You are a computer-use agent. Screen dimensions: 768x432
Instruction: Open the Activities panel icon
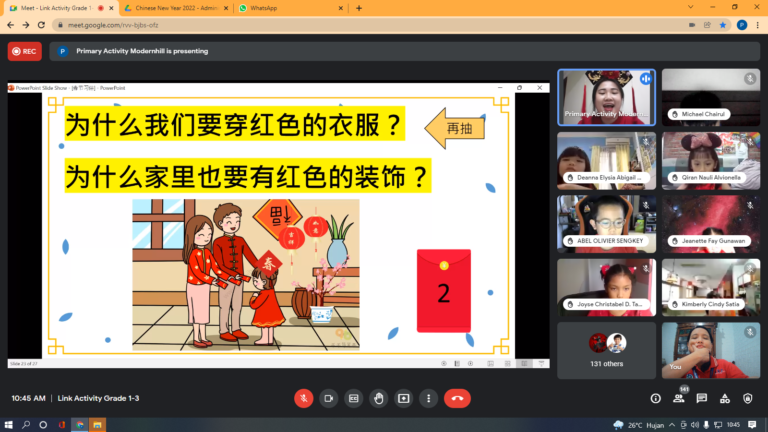(x=727, y=398)
